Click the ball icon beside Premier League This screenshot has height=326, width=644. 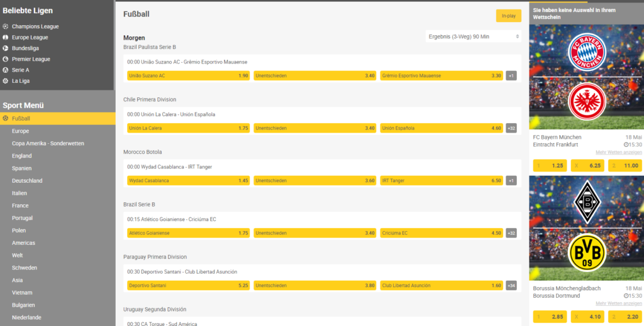point(5,59)
